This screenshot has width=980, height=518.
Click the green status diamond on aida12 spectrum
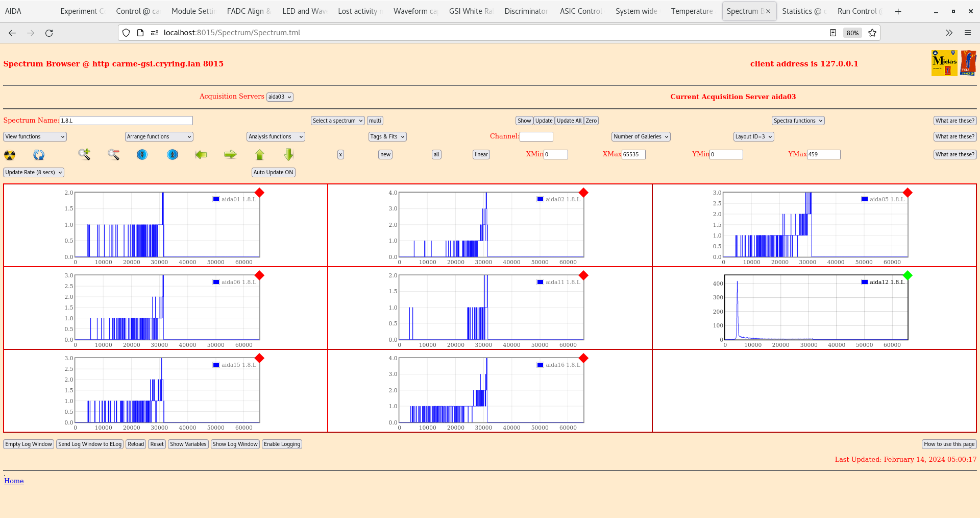tap(907, 275)
